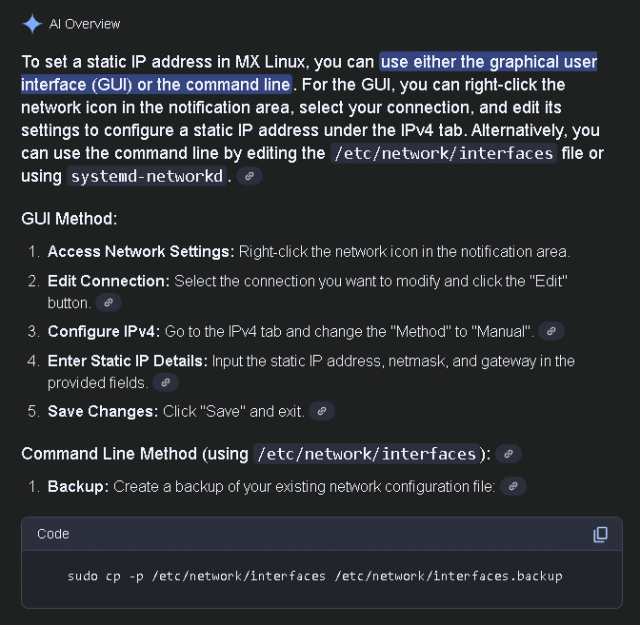640x625 pixels.
Task: Open the link icon after Enter Static IP Details
Action: 167,382
